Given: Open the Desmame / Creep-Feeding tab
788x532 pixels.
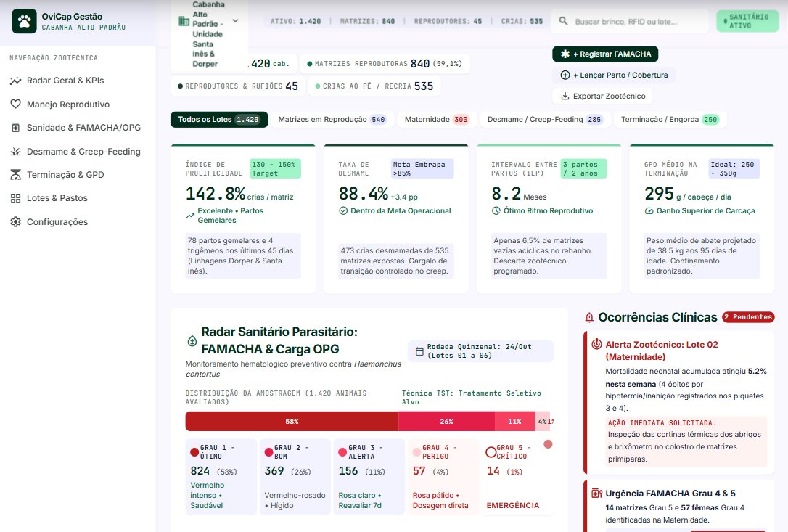Looking at the screenshot, I should coord(545,120).
